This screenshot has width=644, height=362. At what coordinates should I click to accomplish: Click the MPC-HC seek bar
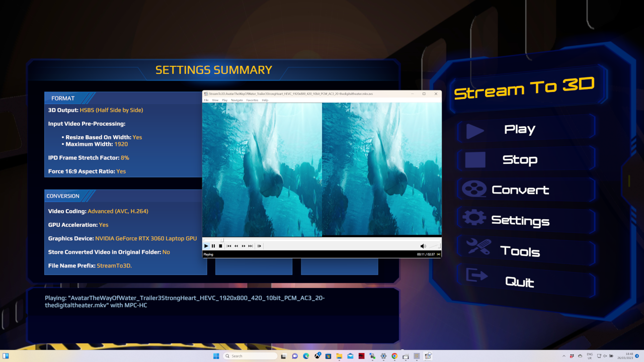322,240
